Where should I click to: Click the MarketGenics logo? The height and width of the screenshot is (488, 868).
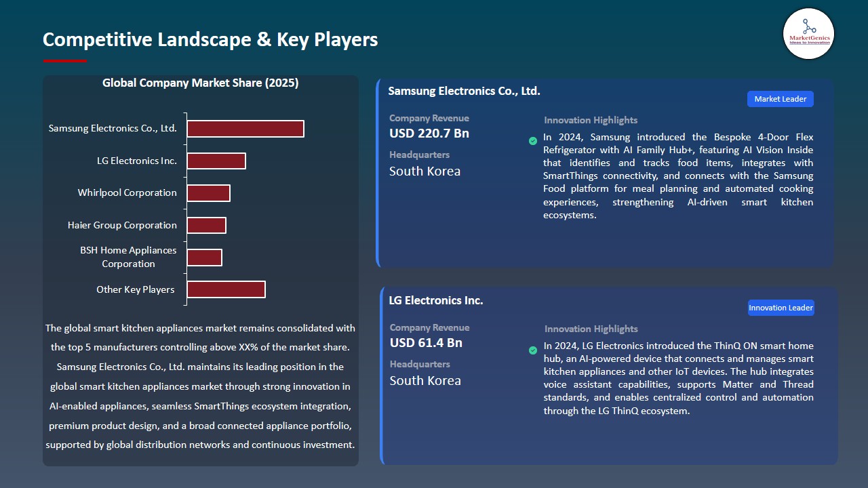coord(808,33)
